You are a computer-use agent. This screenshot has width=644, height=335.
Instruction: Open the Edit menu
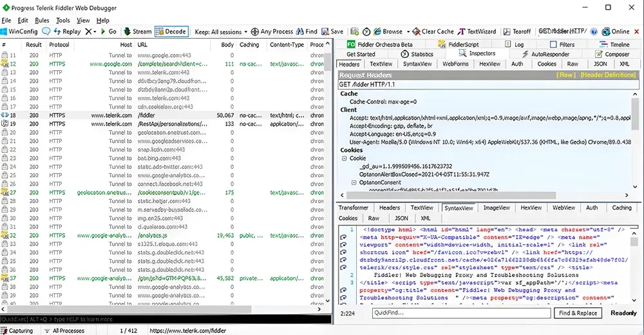pos(23,20)
